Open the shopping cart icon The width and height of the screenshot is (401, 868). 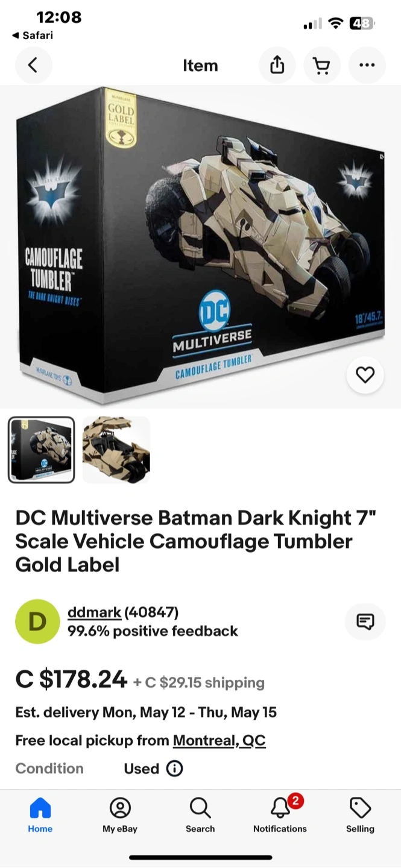[x=322, y=65]
